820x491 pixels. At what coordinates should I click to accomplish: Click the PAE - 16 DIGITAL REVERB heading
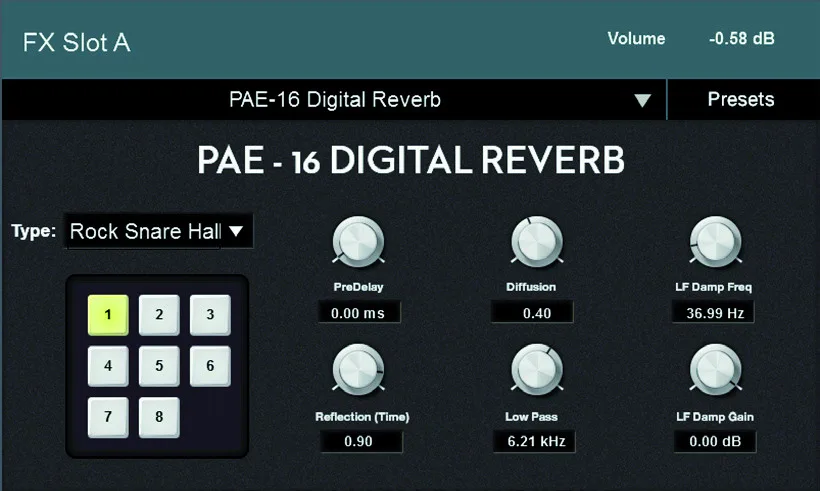pos(411,160)
